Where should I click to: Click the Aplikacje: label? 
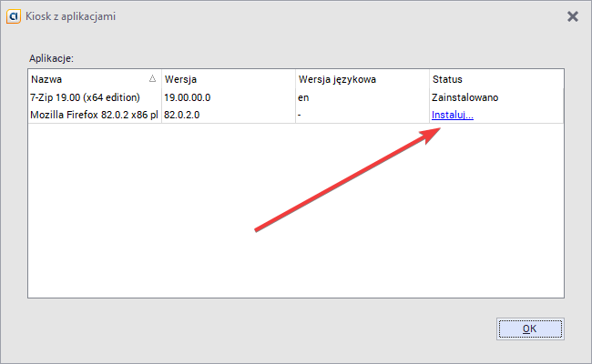[x=51, y=58]
